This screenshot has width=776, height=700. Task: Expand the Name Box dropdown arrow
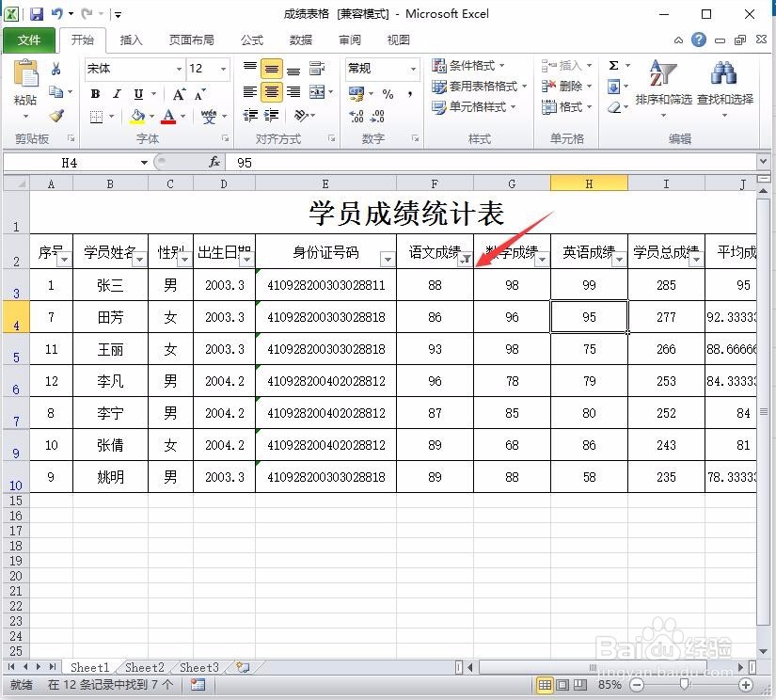click(144, 163)
